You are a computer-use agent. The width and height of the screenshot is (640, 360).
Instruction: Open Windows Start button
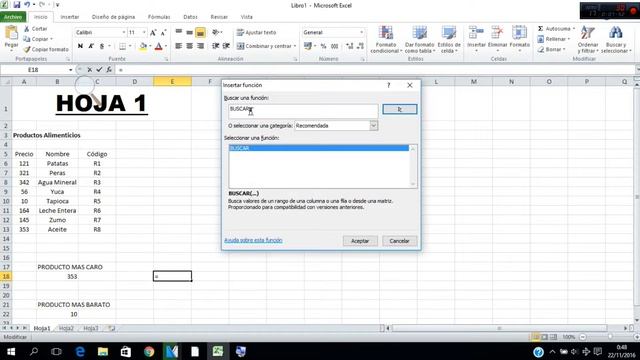pos(11,351)
